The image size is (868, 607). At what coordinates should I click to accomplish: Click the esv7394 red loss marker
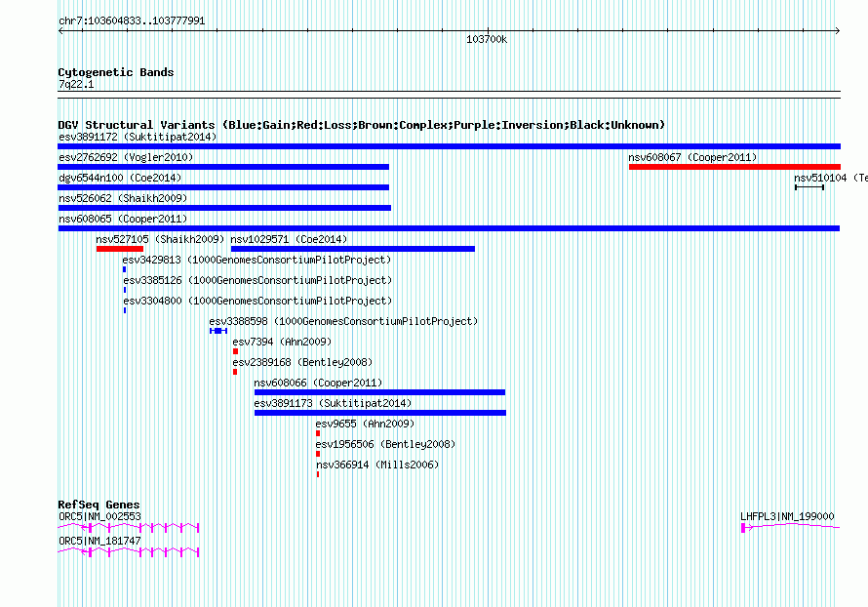tap(235, 351)
